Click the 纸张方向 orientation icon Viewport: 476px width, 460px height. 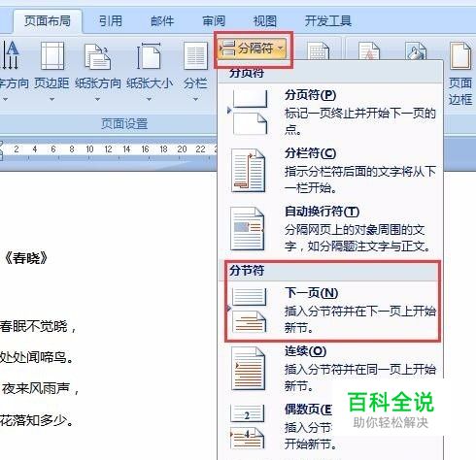(x=98, y=57)
